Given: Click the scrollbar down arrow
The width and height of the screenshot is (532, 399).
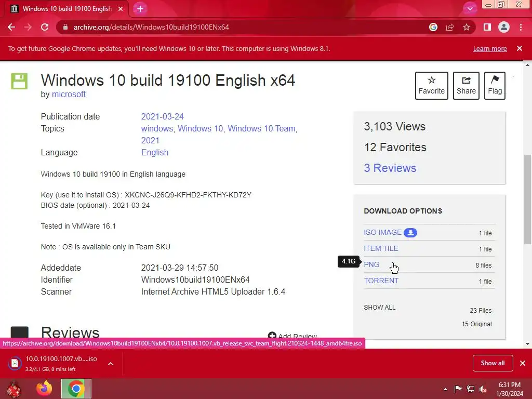Looking at the screenshot, I should [527, 344].
